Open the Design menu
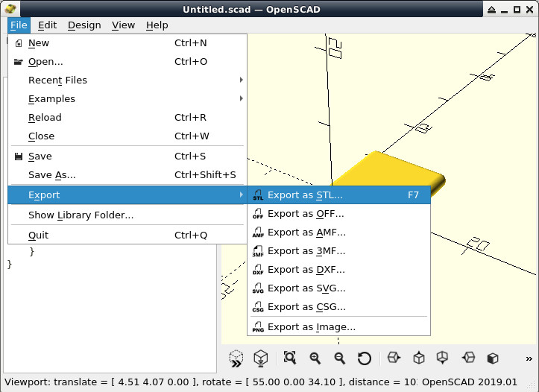539x392 pixels. click(x=84, y=25)
